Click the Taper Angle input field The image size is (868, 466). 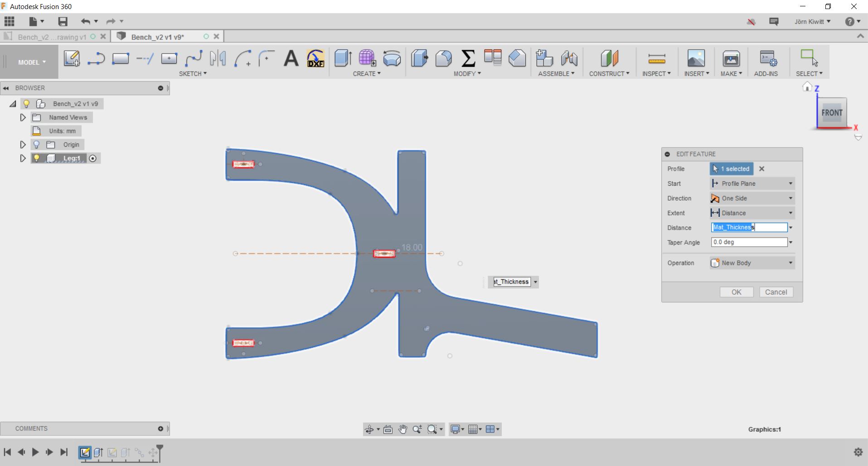749,242
